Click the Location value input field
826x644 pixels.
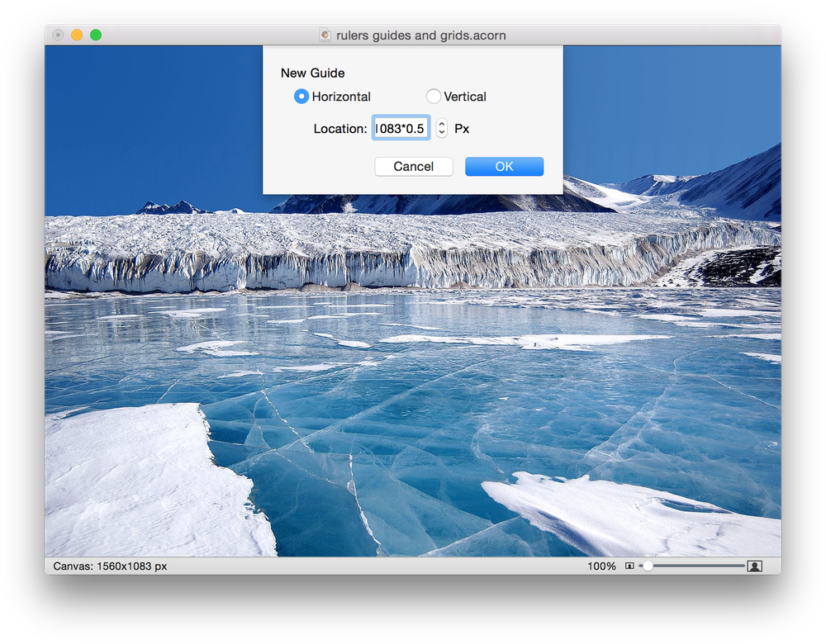(x=401, y=128)
